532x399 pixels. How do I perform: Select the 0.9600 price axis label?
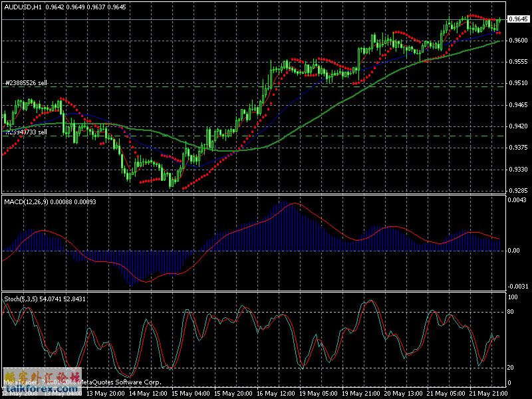coord(519,41)
